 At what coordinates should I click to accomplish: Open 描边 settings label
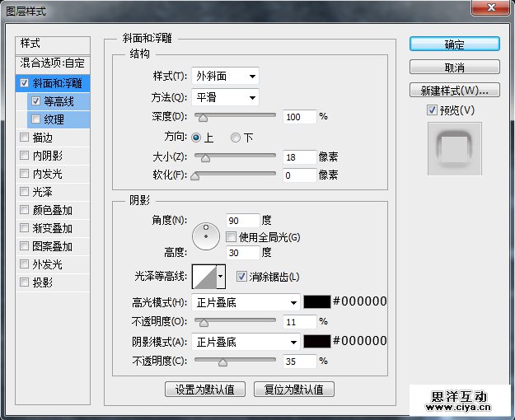[x=43, y=138]
